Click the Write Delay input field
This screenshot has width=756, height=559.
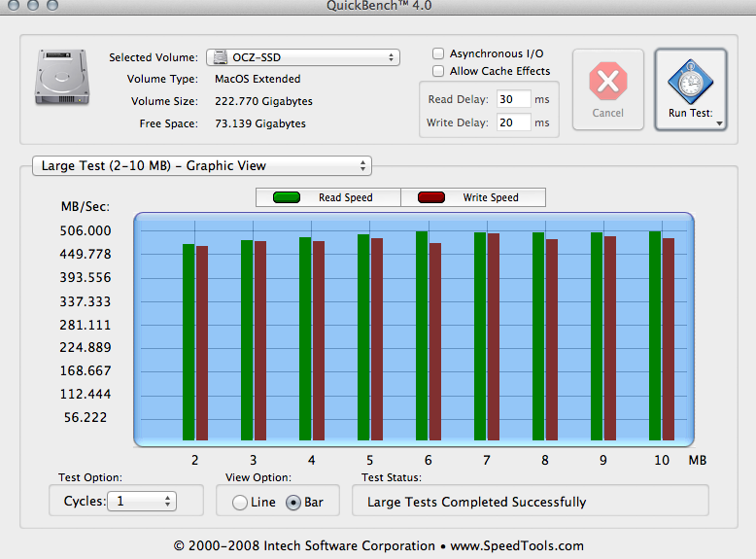pos(513,122)
